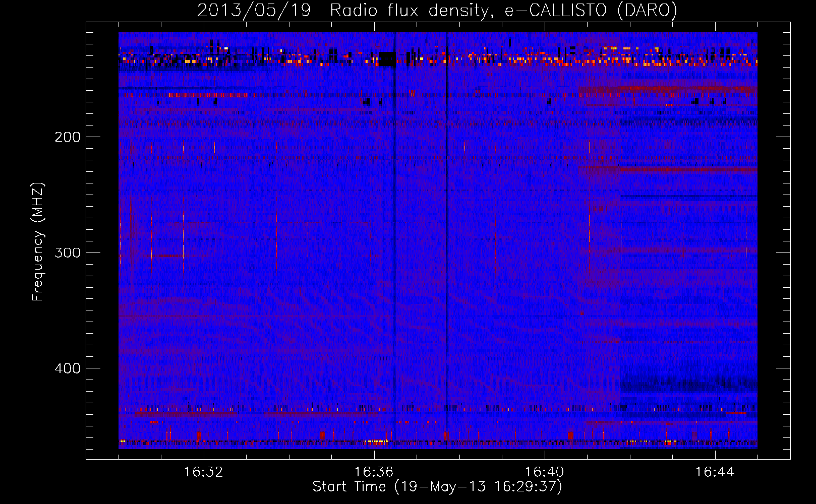Click the 16:40 time tick label
Screen dimensions: 816x504
(544, 472)
